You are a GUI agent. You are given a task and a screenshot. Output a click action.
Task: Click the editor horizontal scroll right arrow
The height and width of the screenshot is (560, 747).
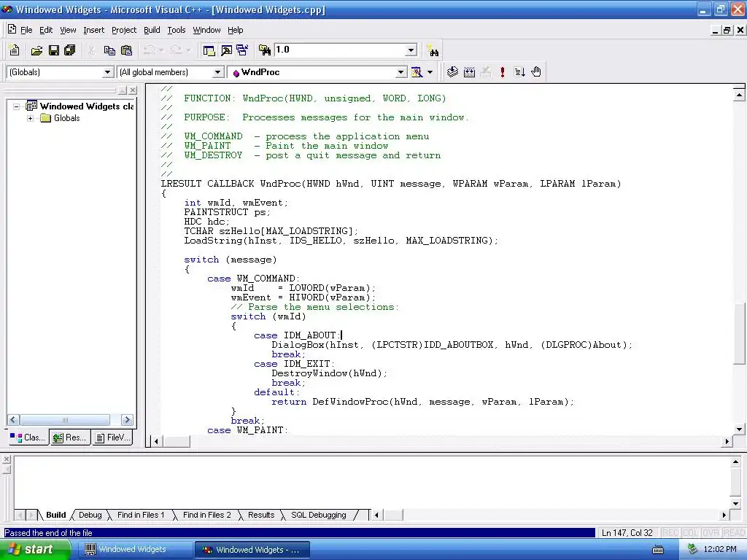(x=727, y=441)
